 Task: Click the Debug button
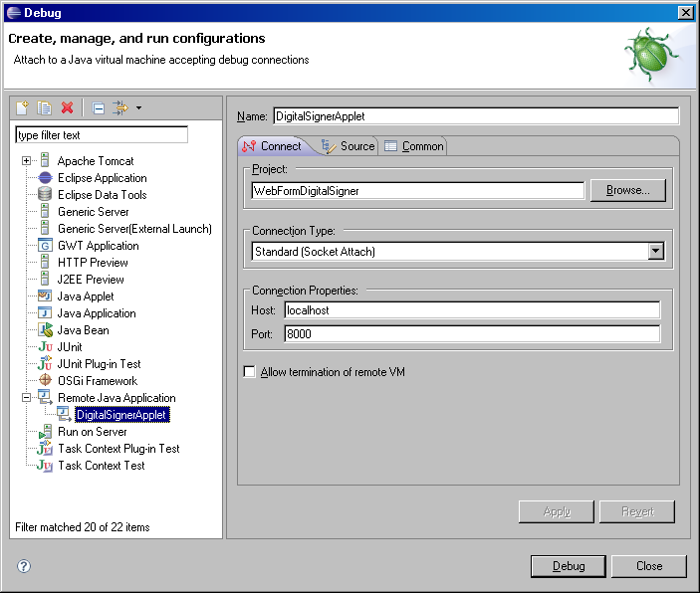pyautogui.click(x=569, y=566)
